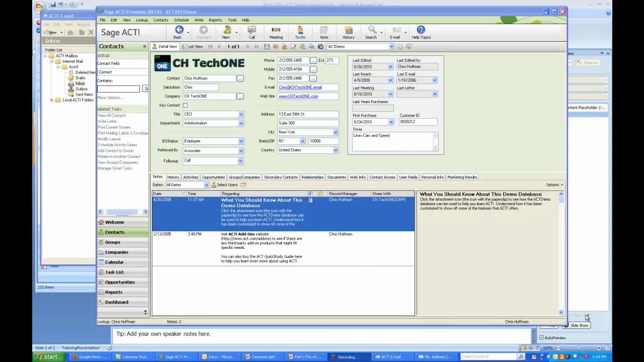Image resolution: width=644 pixels, height=362 pixels.
Task: Click horizontal scrollbar under Related Tasks
Action: coord(123,212)
